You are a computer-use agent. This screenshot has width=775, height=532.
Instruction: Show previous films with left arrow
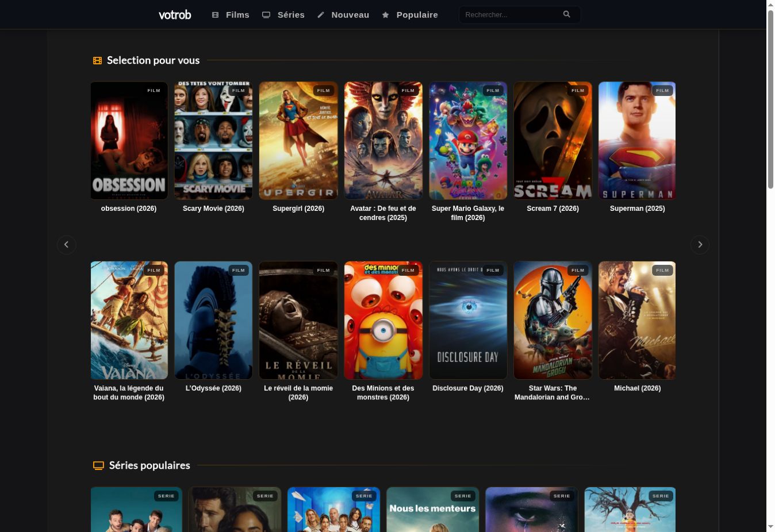point(67,245)
